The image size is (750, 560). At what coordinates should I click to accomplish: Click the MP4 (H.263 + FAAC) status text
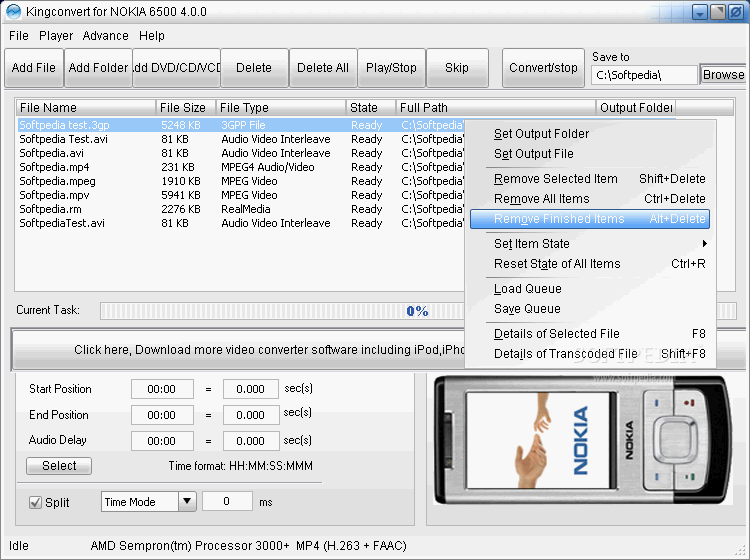coord(352,546)
